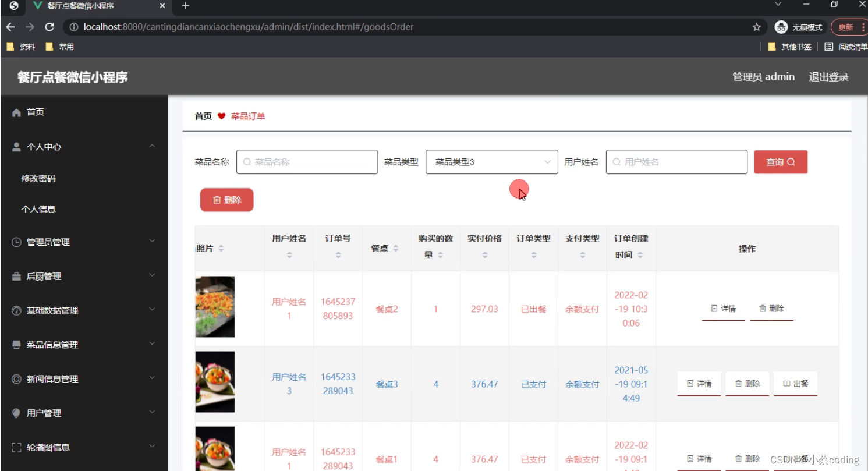The width and height of the screenshot is (868, 471).
Task: Open the 常用 bookmark folder
Action: point(60,47)
